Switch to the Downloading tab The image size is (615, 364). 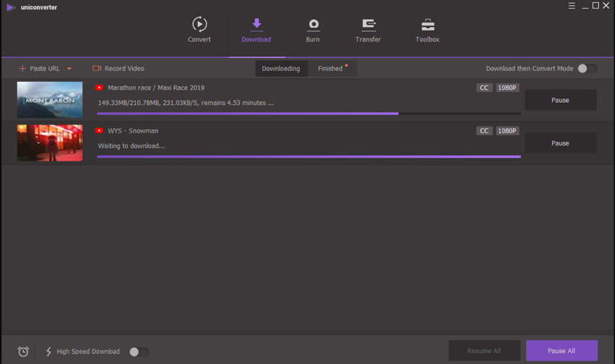[281, 68]
